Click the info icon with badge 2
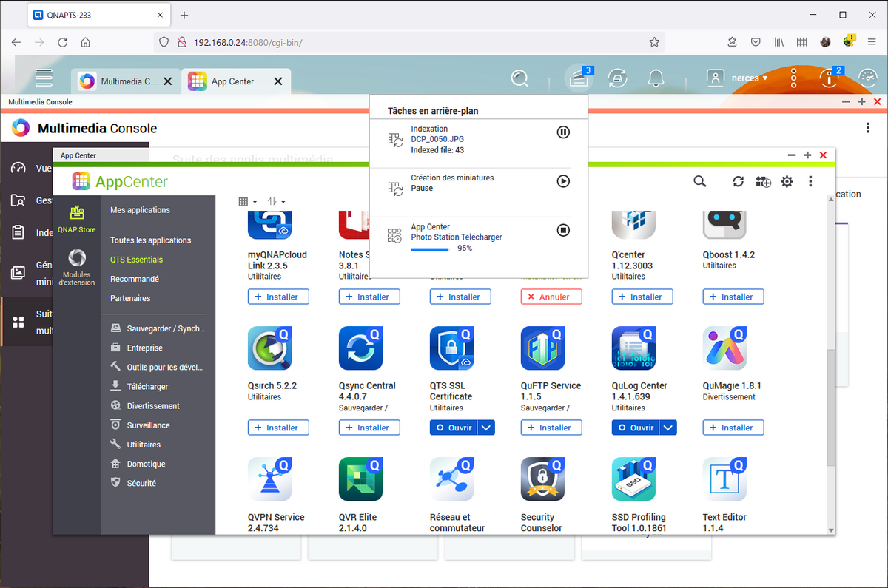Viewport: 888px width, 588px height. point(830,77)
